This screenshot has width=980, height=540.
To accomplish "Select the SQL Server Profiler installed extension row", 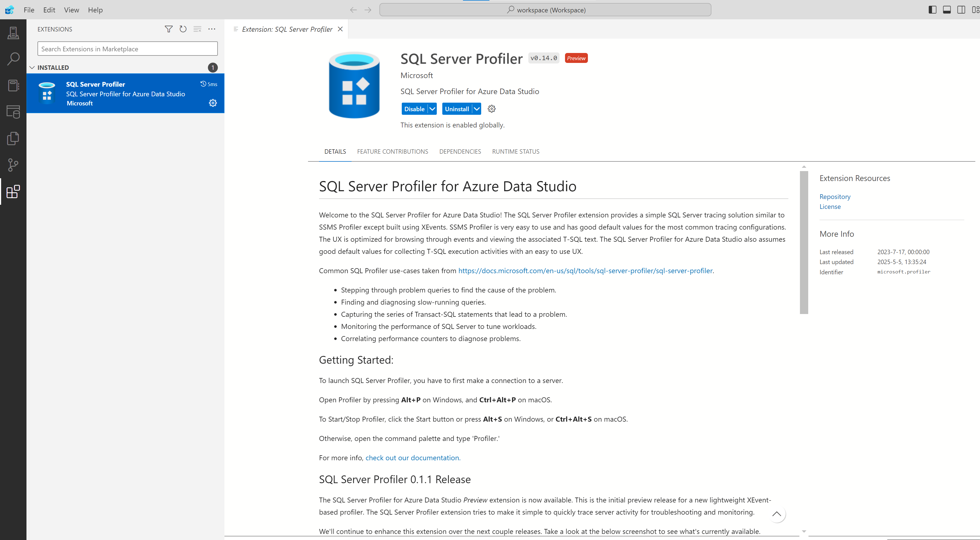I will pyautogui.click(x=125, y=93).
